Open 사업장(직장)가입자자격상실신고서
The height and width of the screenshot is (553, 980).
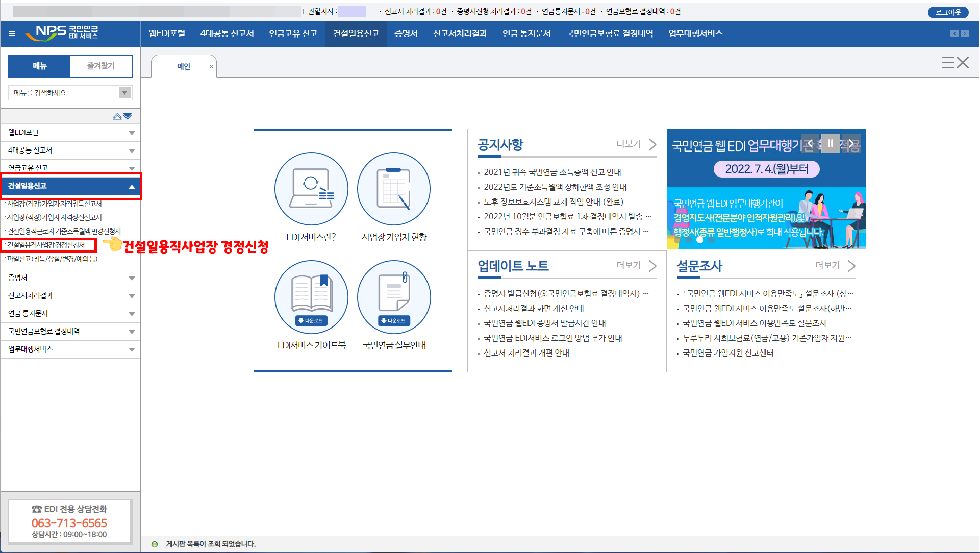pos(54,217)
